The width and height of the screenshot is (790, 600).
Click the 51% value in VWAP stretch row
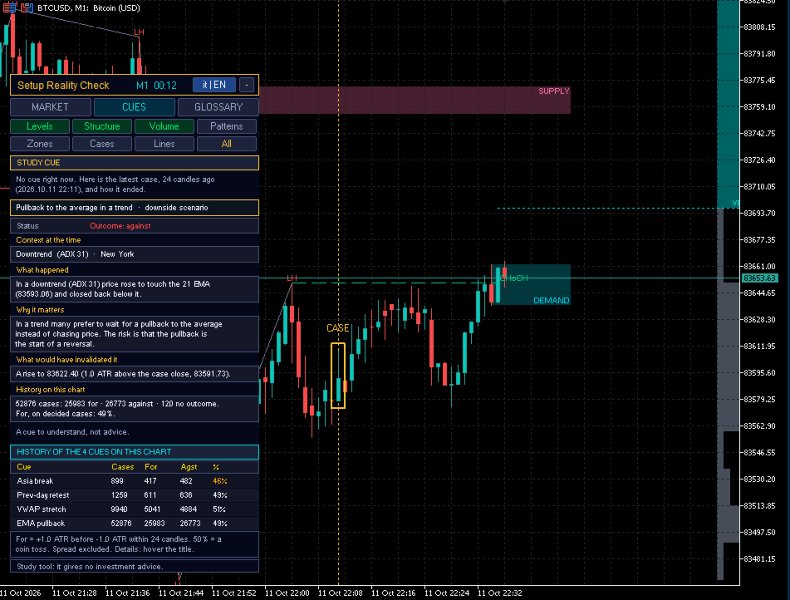click(220, 509)
